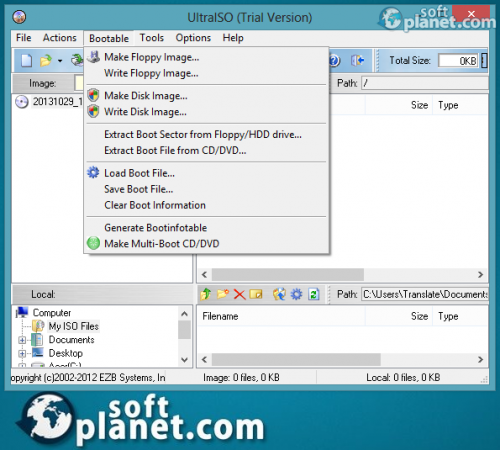Choose Write Floppy Image... menu entry

click(x=207, y=73)
